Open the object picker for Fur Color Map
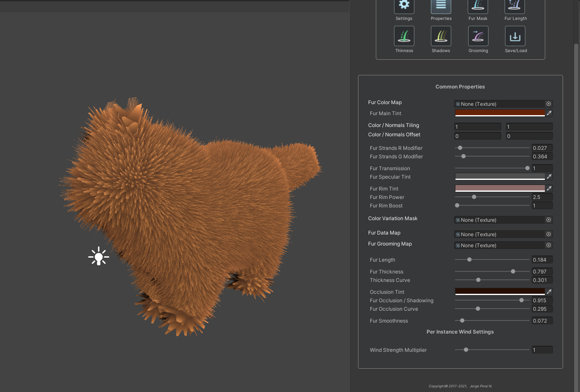Image resolution: width=580 pixels, height=392 pixels. pos(548,104)
